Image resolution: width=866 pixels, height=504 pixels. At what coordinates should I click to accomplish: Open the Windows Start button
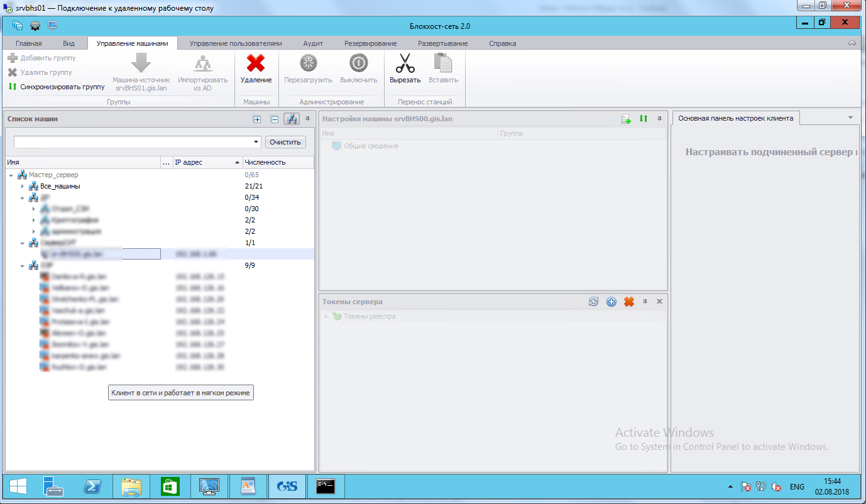(18, 486)
